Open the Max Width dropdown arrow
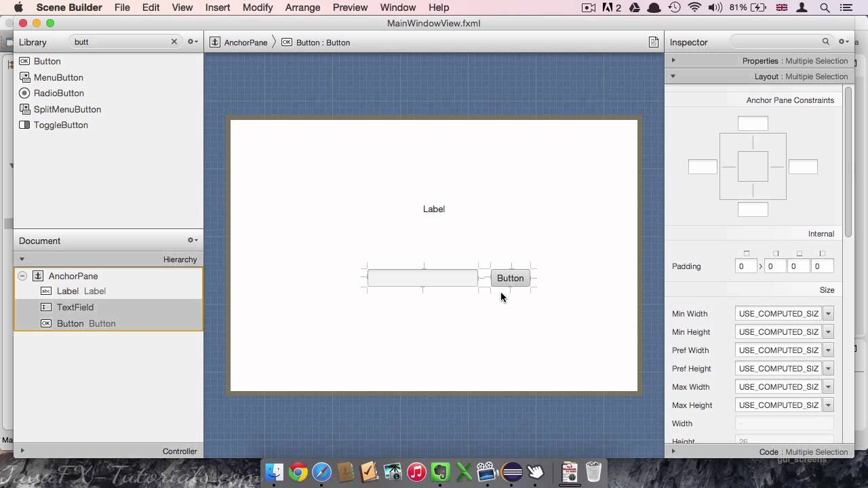Viewport: 868px width, 488px height. 828,387
